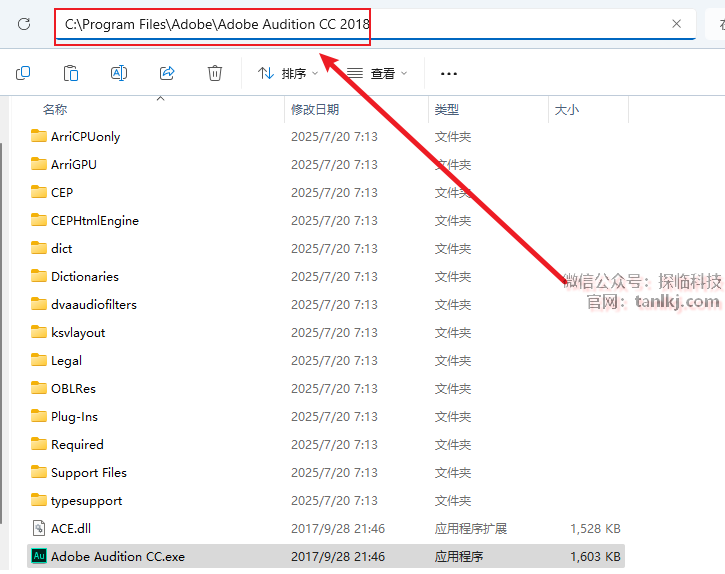This screenshot has width=725, height=574.
Task: Open the 查看 view dropdown
Action: pos(377,73)
